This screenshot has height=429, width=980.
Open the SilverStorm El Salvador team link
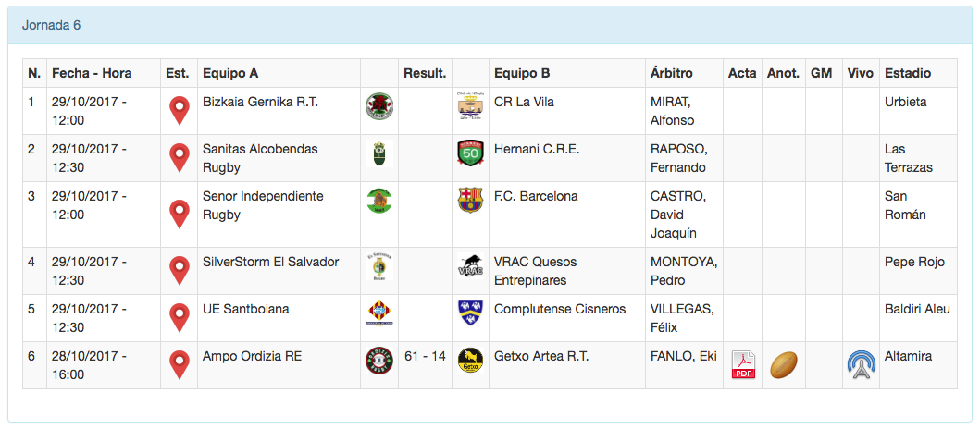(x=270, y=262)
